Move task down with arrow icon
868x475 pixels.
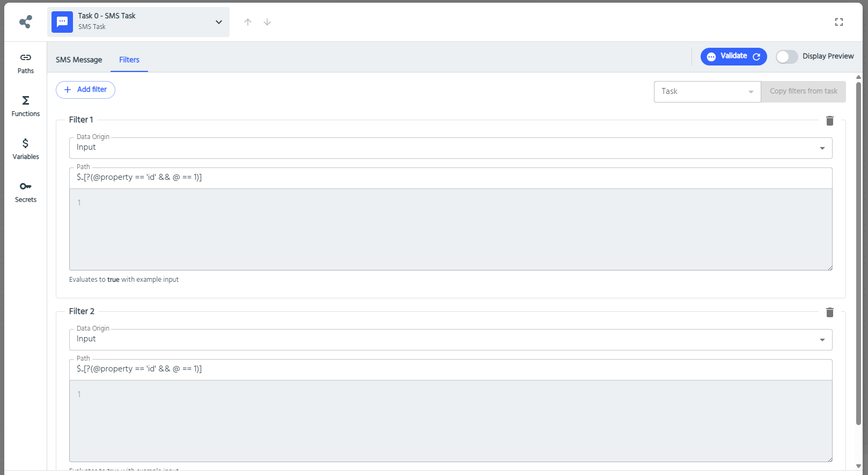pyautogui.click(x=267, y=22)
